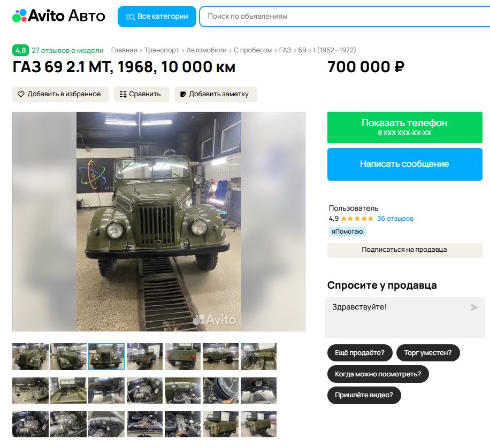The height and width of the screenshot is (448, 490).
Task: Click the Написать сообщение button
Action: (x=405, y=164)
